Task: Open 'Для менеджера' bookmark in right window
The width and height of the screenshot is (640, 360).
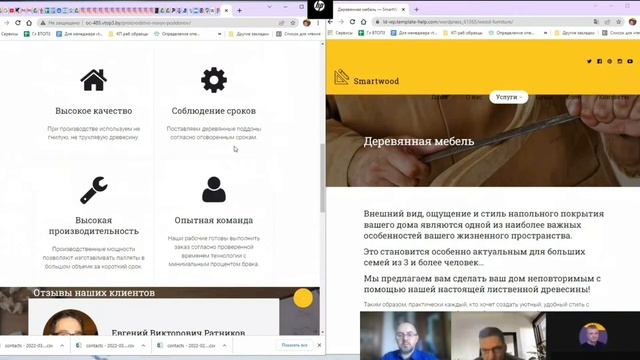Action: click(414, 33)
